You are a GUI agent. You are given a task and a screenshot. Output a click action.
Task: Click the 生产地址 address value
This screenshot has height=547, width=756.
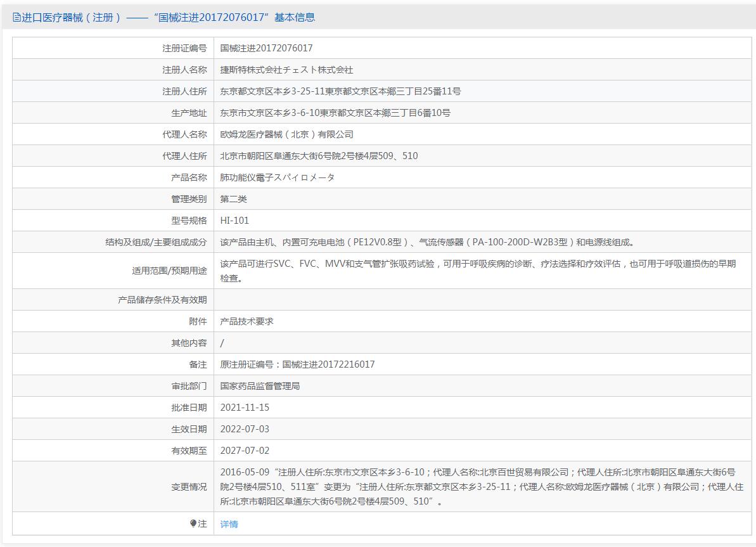pyautogui.click(x=335, y=113)
